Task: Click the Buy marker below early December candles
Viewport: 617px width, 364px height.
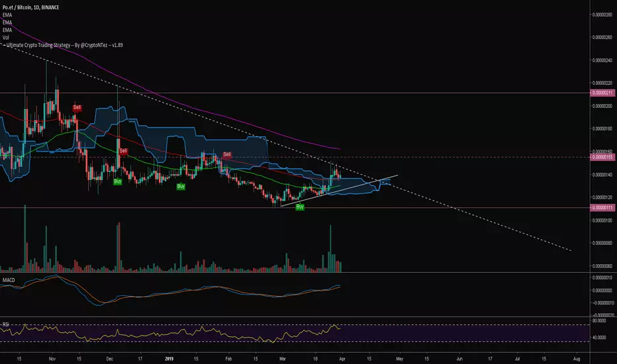Action: (118, 181)
